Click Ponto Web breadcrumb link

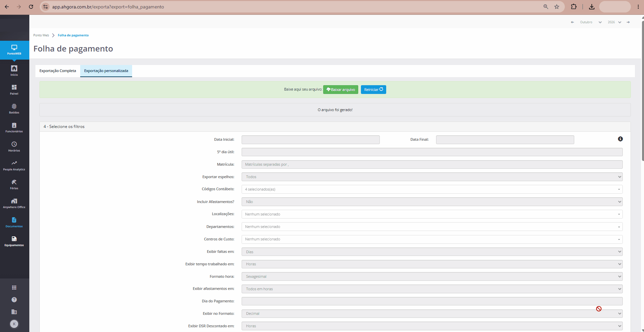pyautogui.click(x=41, y=35)
